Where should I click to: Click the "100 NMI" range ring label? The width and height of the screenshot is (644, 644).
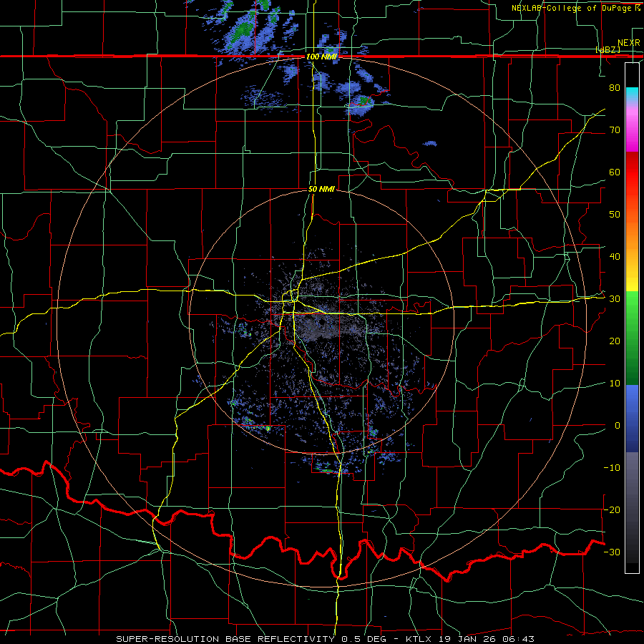pos(321,57)
